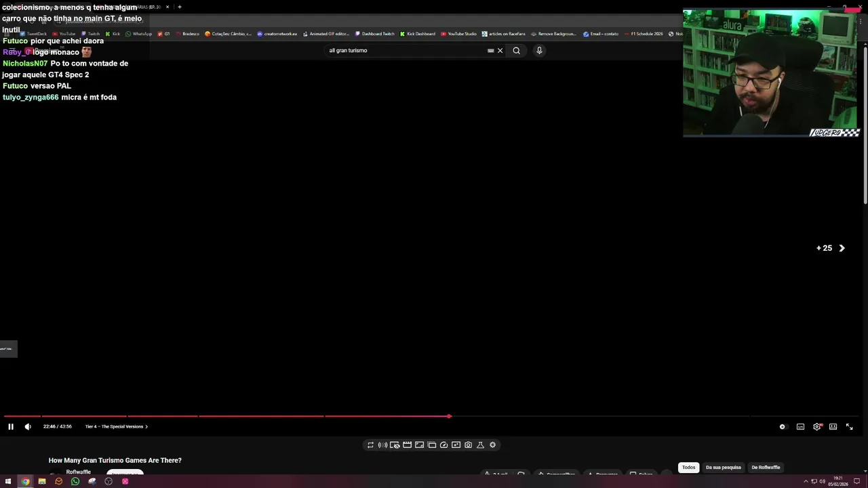868x488 pixels.
Task: Enter fullscreen mode on the player
Action: [849, 426]
